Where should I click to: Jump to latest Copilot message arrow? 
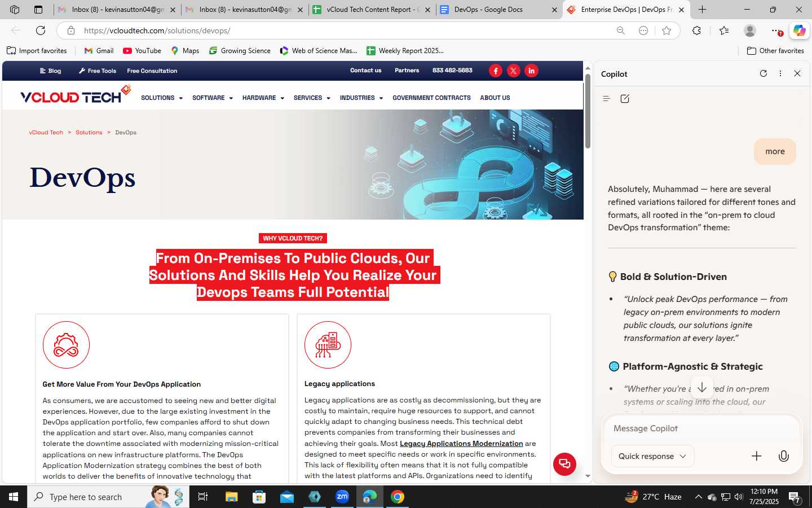702,388
